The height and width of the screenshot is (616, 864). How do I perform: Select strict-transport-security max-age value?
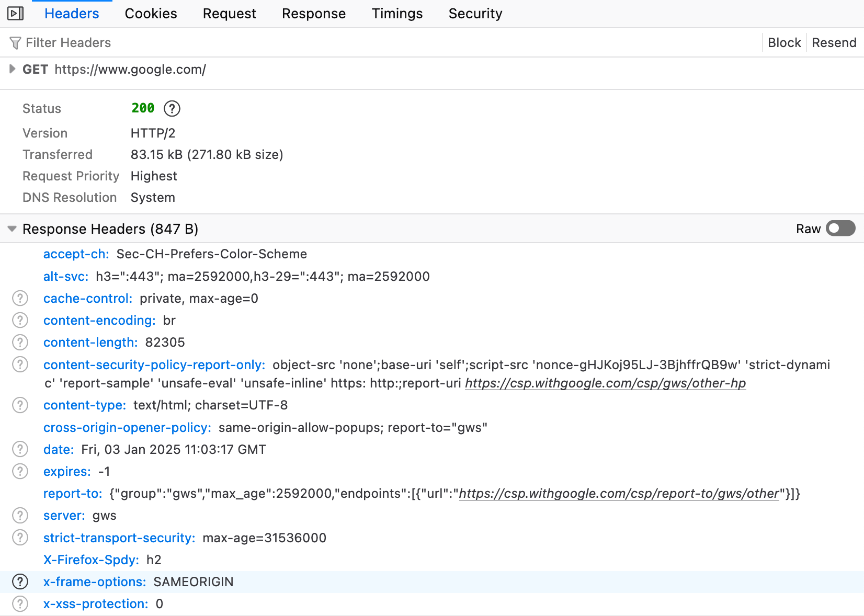[x=265, y=538]
